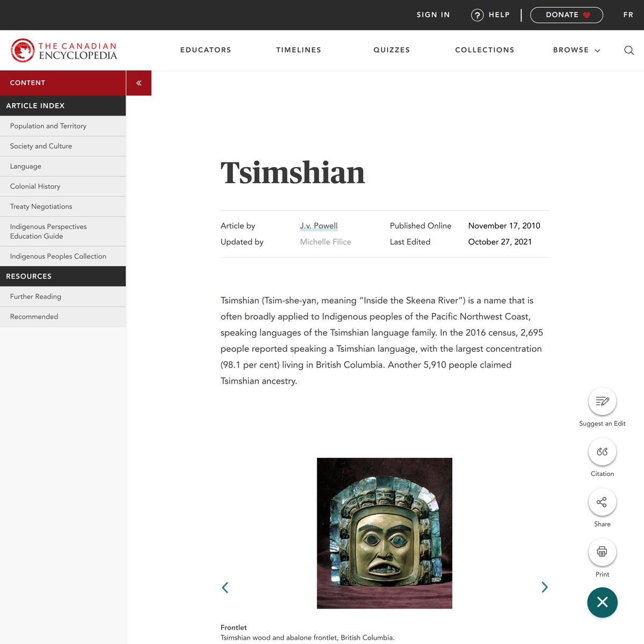Go back with the left carousel arrow
The height and width of the screenshot is (644, 644).
click(225, 587)
